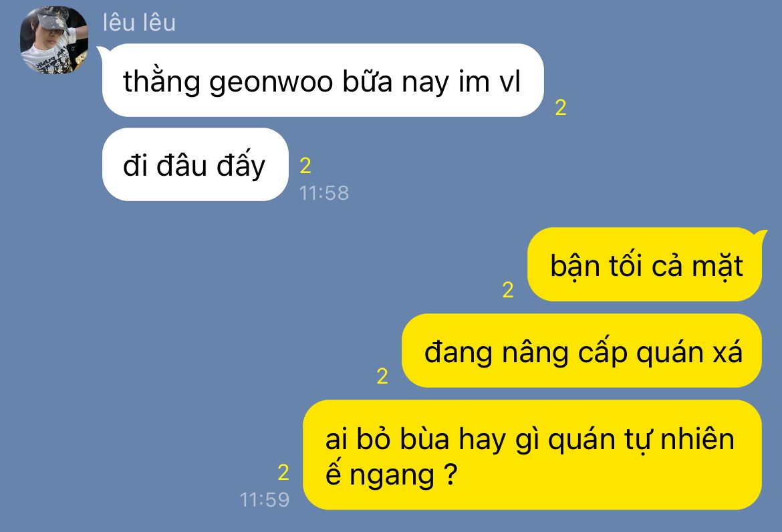Click the word "geonwoo" in first message
This screenshot has width=782, height=532.
coord(271,83)
